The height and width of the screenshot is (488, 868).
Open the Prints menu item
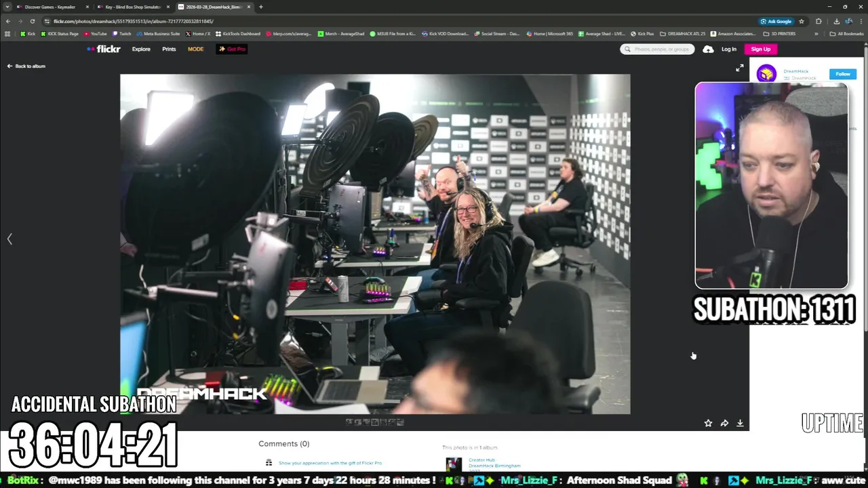[169, 49]
